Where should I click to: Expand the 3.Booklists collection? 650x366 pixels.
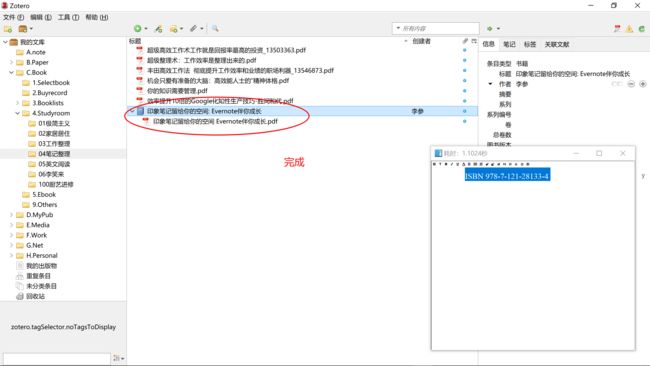point(17,103)
